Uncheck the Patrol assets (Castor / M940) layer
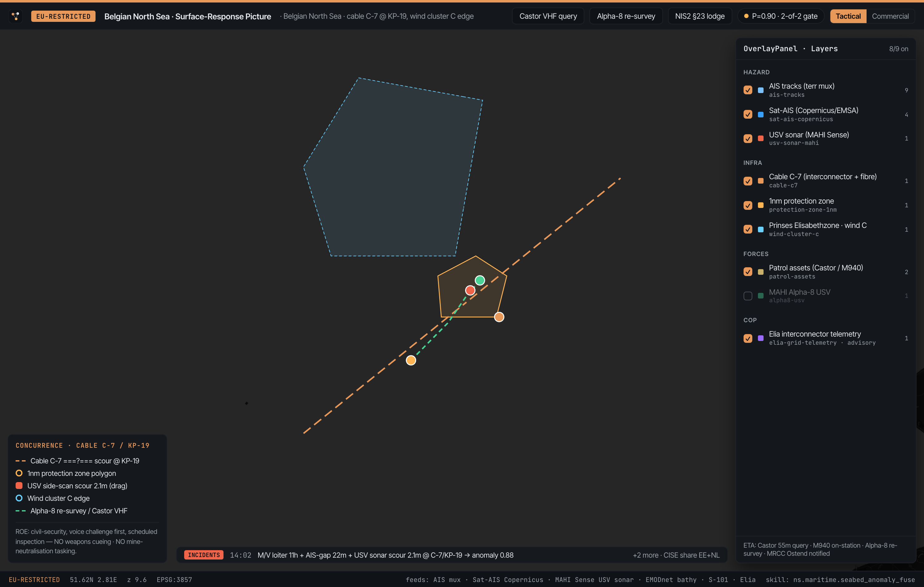Image resolution: width=924 pixels, height=587 pixels. pyautogui.click(x=748, y=272)
